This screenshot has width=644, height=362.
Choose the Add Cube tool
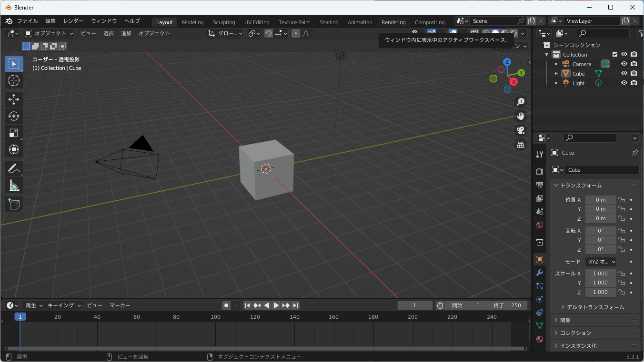(14, 205)
